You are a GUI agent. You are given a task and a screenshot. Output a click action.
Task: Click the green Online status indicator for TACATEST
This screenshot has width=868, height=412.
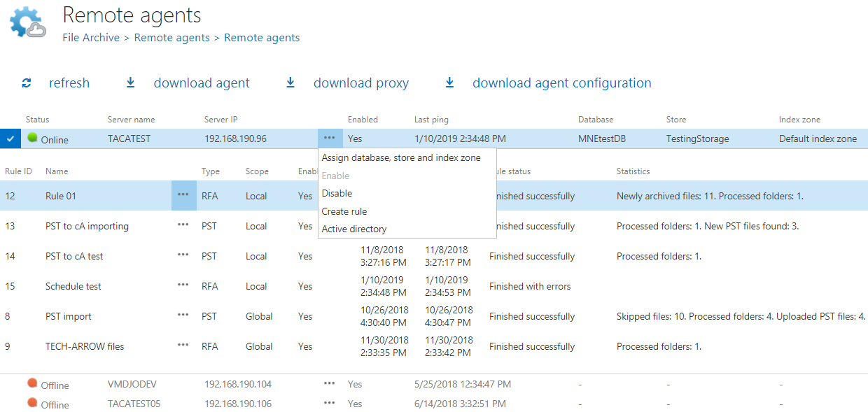32,138
